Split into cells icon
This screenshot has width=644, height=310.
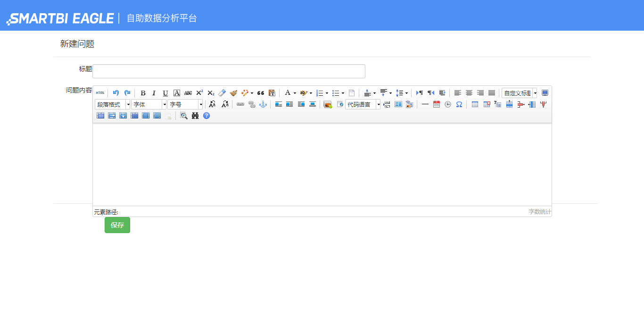point(134,116)
